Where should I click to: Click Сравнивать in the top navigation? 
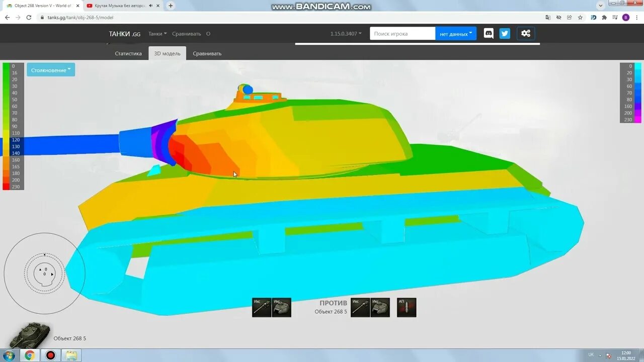tap(186, 34)
